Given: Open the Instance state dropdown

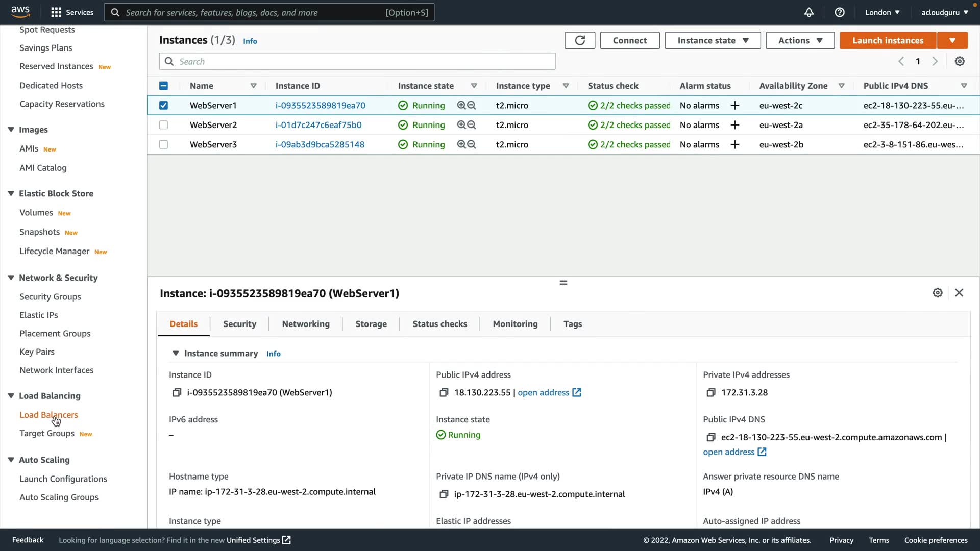Looking at the screenshot, I should click(713, 40).
